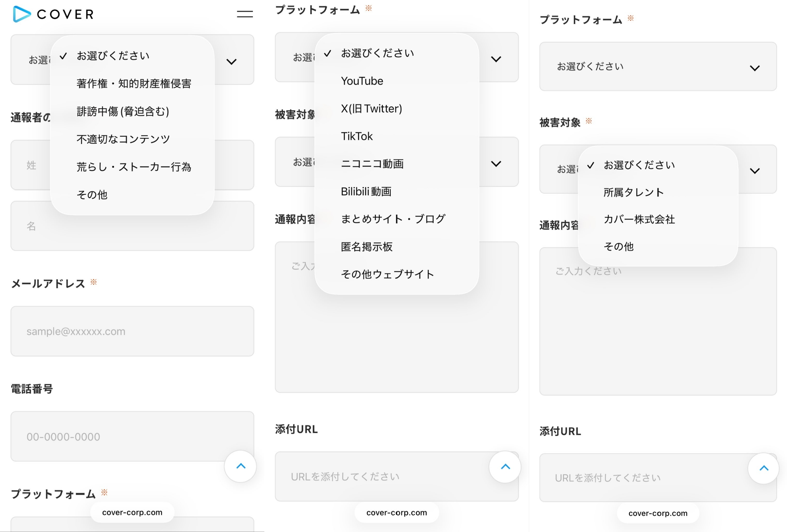
Task: Choose X(旧 Twitter) platform option
Action: pos(371,109)
